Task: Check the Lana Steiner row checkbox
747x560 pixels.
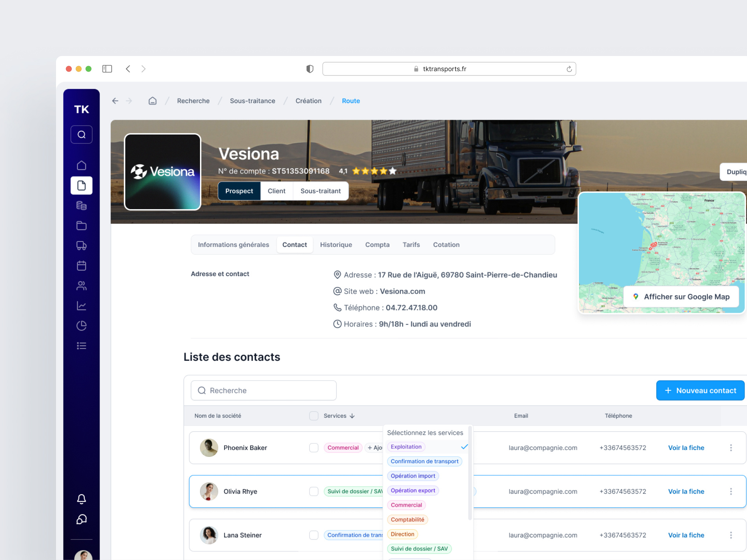Action: 314,535
